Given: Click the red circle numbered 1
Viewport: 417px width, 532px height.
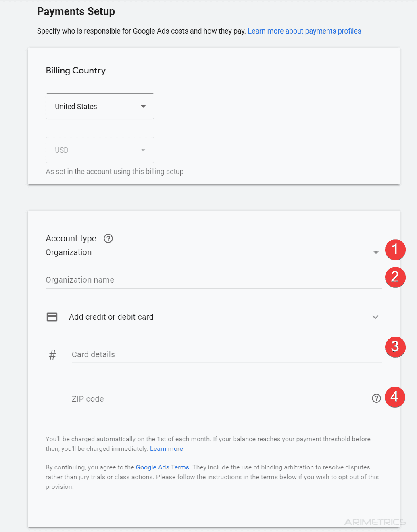Looking at the screenshot, I should 395,250.
